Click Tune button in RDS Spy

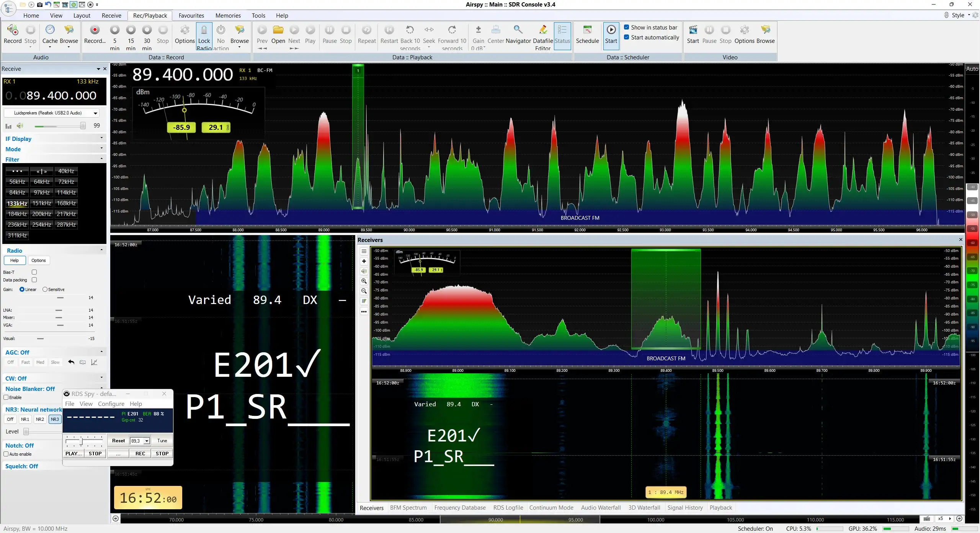162,441
